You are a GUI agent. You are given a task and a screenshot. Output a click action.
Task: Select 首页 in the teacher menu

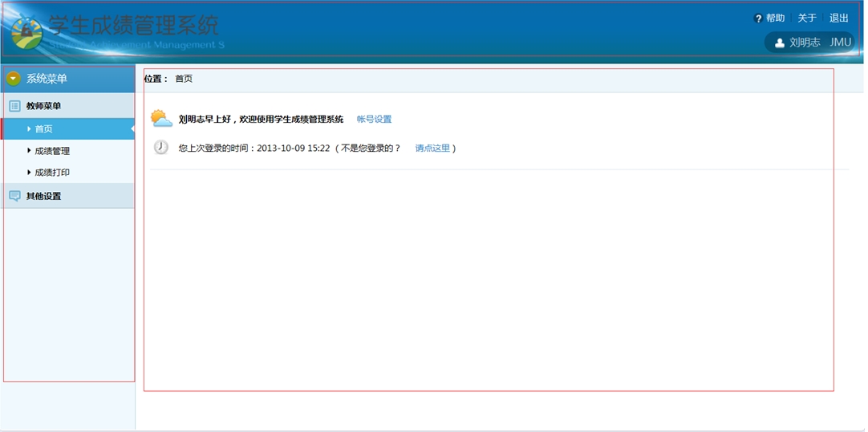pyautogui.click(x=43, y=129)
